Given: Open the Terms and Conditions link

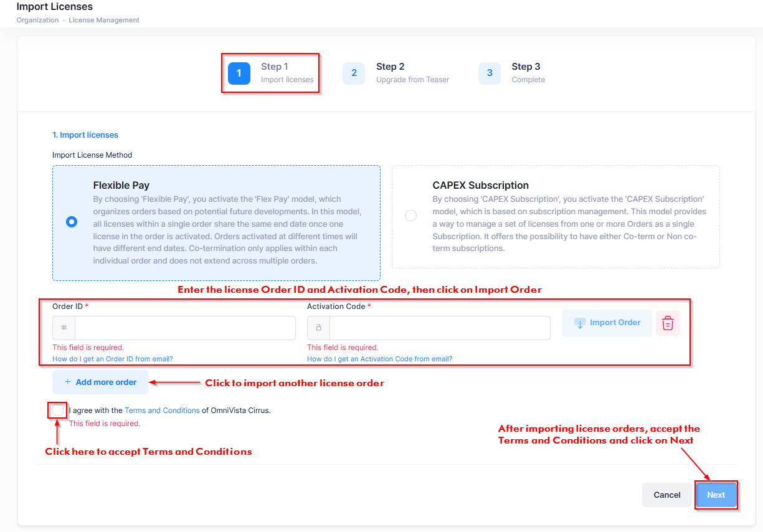Looking at the screenshot, I should click(x=162, y=411).
